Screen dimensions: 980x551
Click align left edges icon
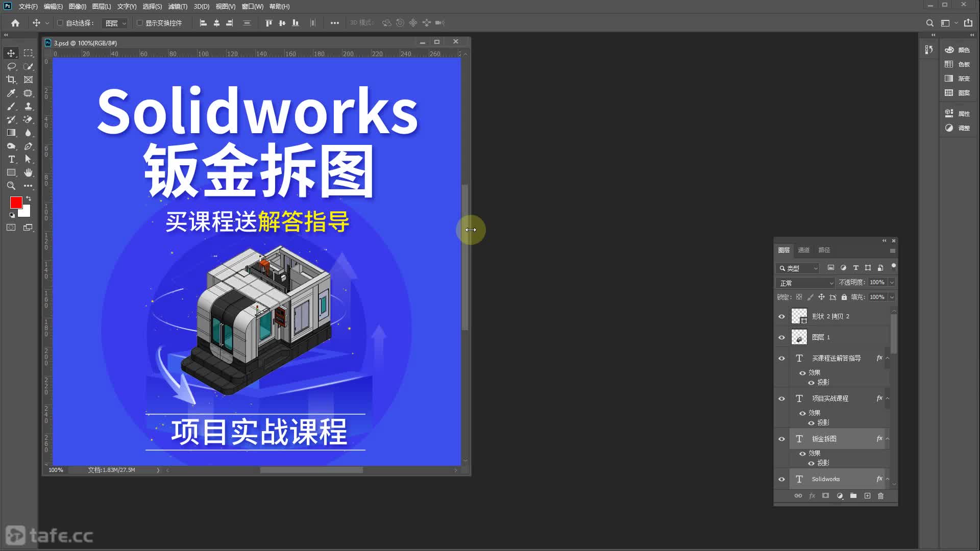pyautogui.click(x=203, y=23)
